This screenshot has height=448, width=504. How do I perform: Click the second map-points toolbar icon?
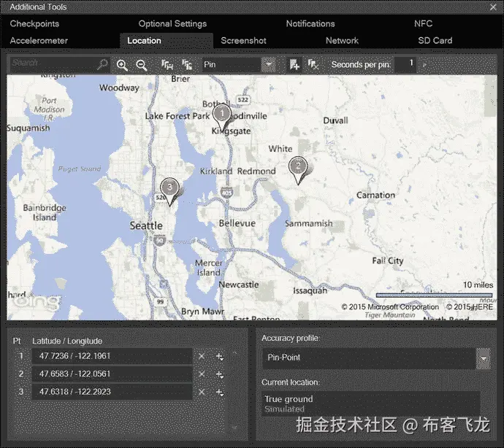tap(187, 65)
